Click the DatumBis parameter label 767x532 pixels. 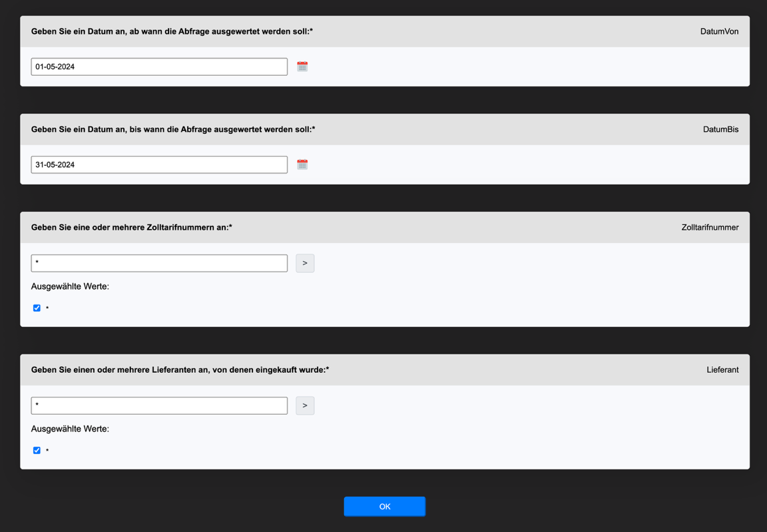tap(720, 129)
